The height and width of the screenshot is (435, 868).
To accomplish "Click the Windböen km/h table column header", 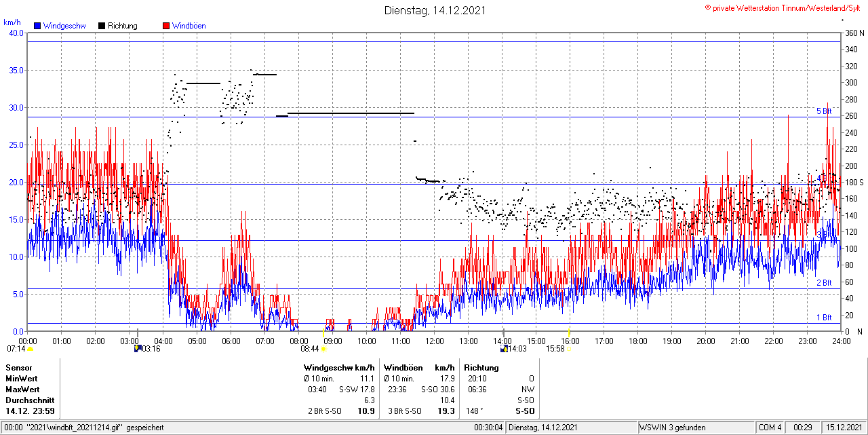I will pos(419,367).
